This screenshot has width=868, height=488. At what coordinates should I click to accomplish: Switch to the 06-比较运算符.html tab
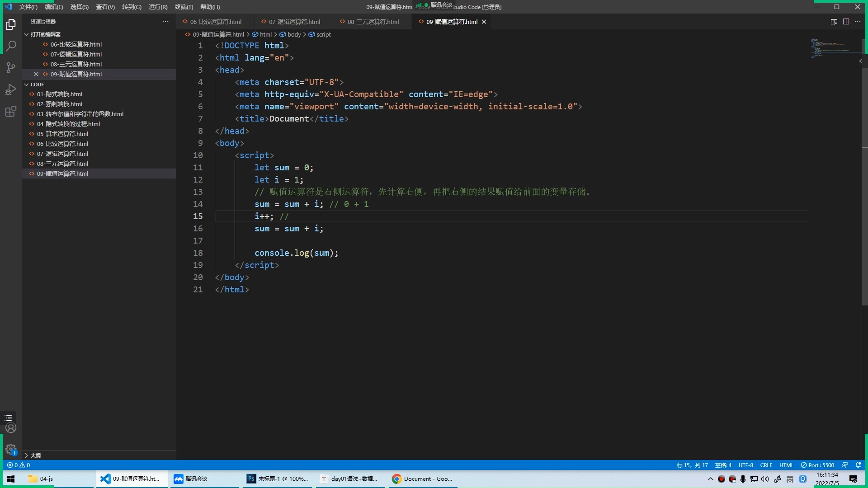pyautogui.click(x=215, y=22)
